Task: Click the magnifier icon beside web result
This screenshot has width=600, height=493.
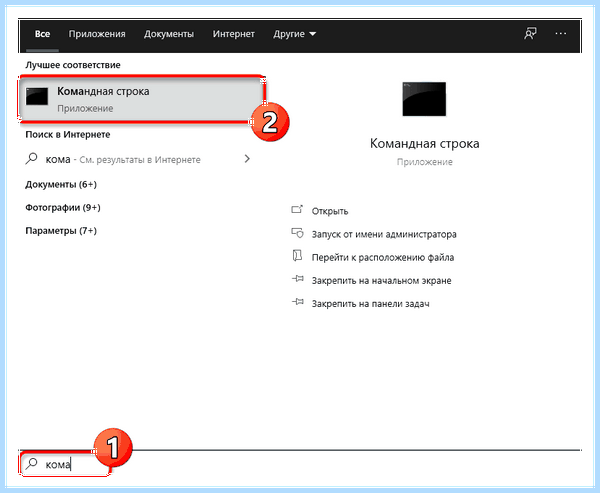Action: click(x=31, y=158)
